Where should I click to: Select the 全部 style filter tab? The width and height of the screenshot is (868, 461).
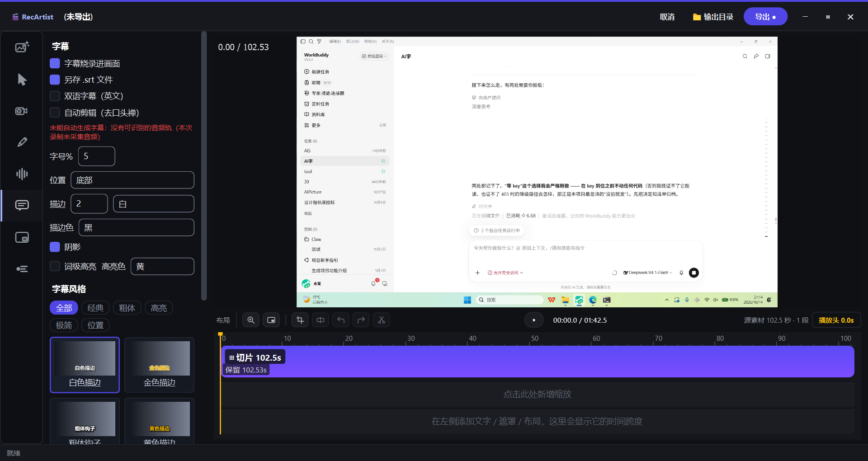tap(64, 308)
